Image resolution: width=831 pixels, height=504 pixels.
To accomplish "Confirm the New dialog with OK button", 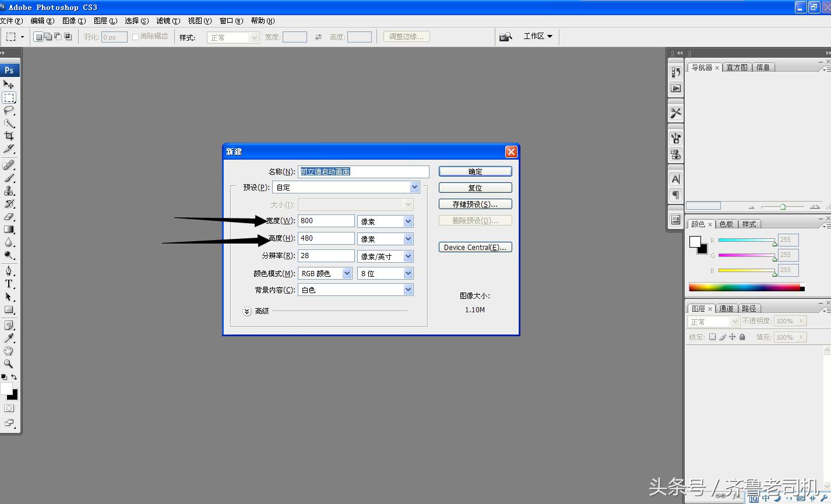I will click(x=475, y=171).
